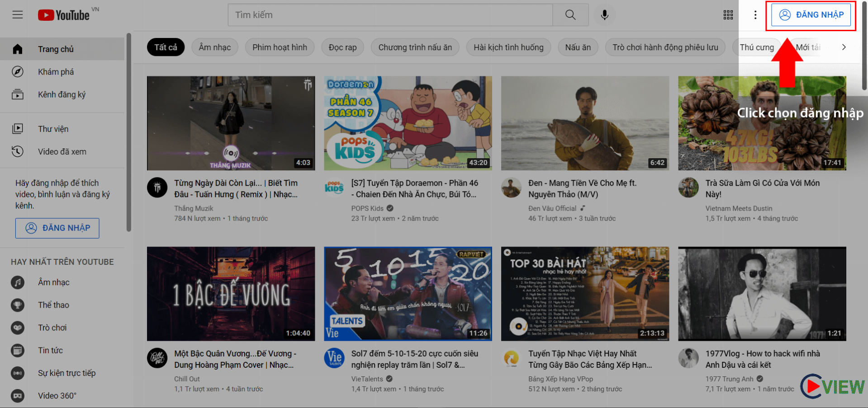Click the Thể thao trophy icon
Screen dimensions: 868x408
pos(18,305)
